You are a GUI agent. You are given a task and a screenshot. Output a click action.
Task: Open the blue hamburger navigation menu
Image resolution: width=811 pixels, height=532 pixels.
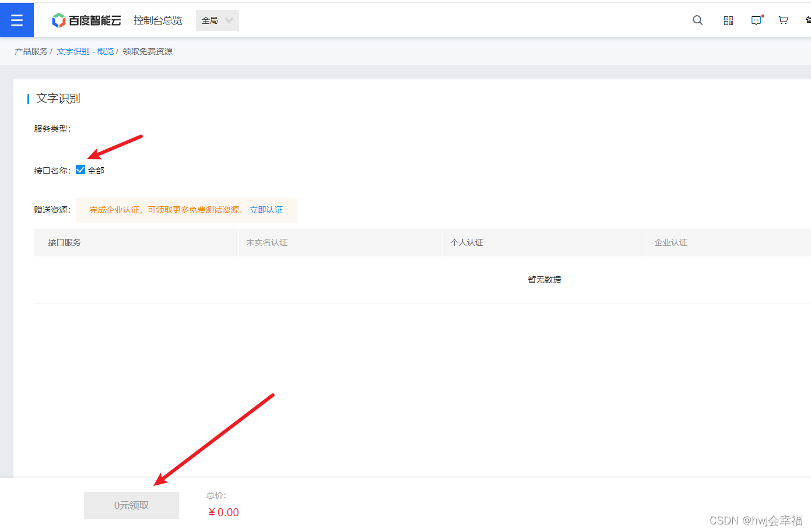point(17,20)
